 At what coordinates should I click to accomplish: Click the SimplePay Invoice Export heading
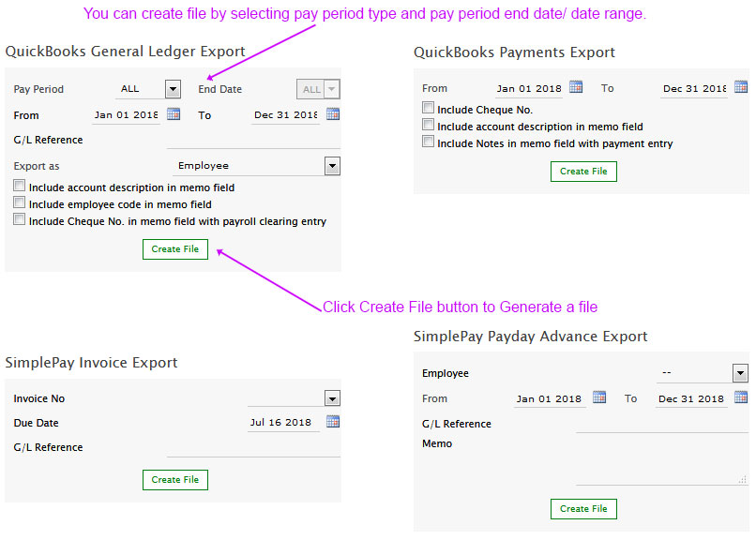(x=91, y=362)
